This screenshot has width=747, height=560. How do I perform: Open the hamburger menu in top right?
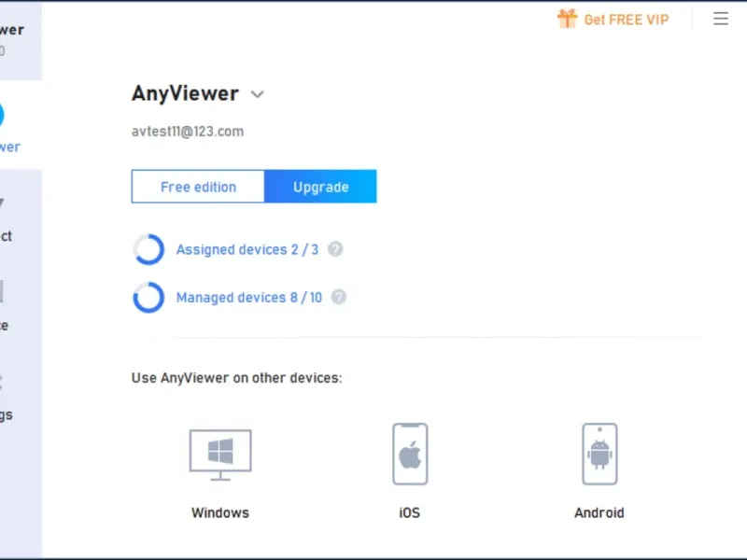pyautogui.click(x=721, y=19)
